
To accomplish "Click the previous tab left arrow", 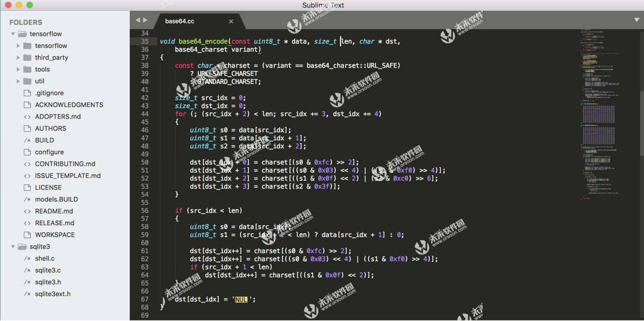I will pos(138,20).
